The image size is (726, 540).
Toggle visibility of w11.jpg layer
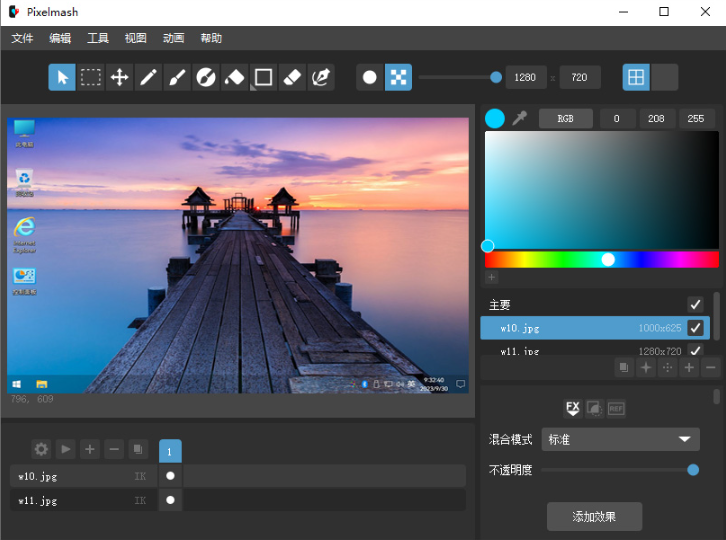click(695, 350)
